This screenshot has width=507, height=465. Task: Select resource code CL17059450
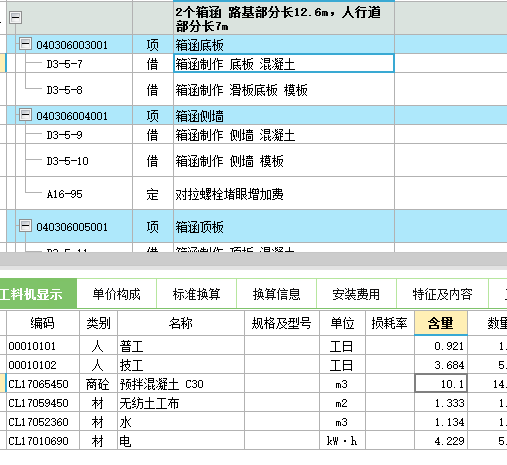38,403
